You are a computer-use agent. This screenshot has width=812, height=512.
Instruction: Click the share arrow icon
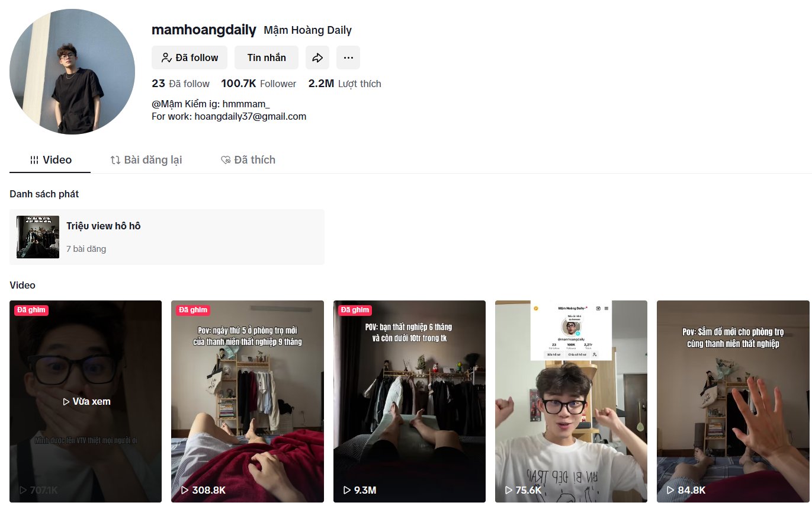click(317, 57)
